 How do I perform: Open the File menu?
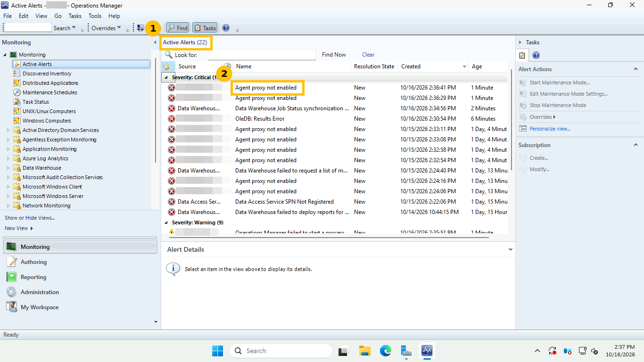(8, 16)
